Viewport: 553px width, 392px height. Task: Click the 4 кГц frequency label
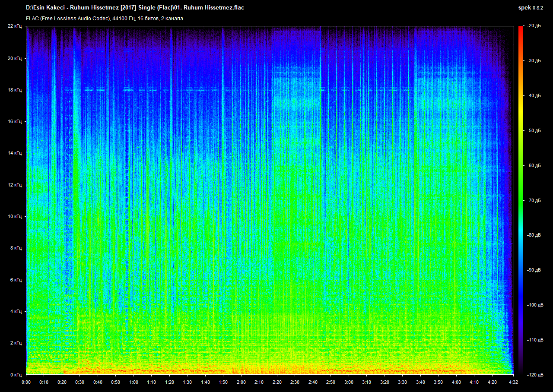[16, 311]
